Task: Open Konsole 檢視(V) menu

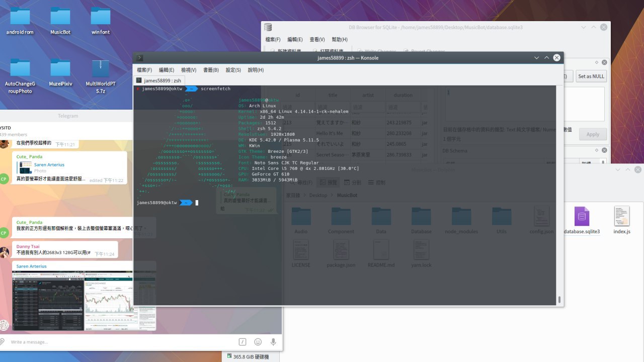Action: tap(189, 70)
